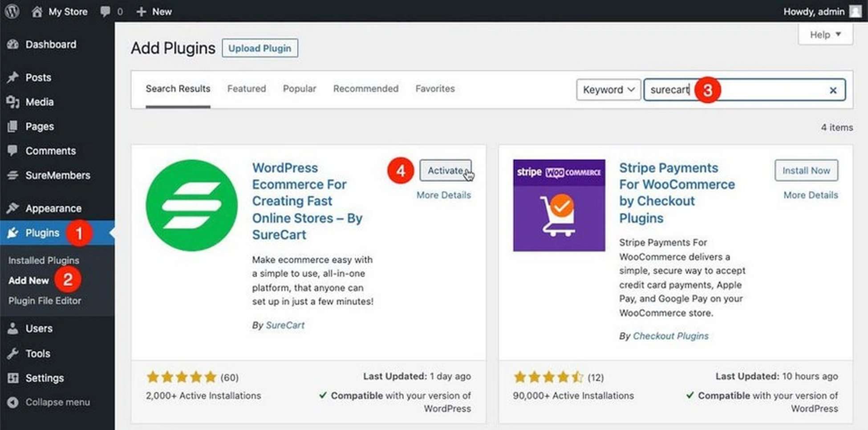Install Stripe Payments For WooCommerce plugin
This screenshot has height=430, width=868.
(x=806, y=170)
